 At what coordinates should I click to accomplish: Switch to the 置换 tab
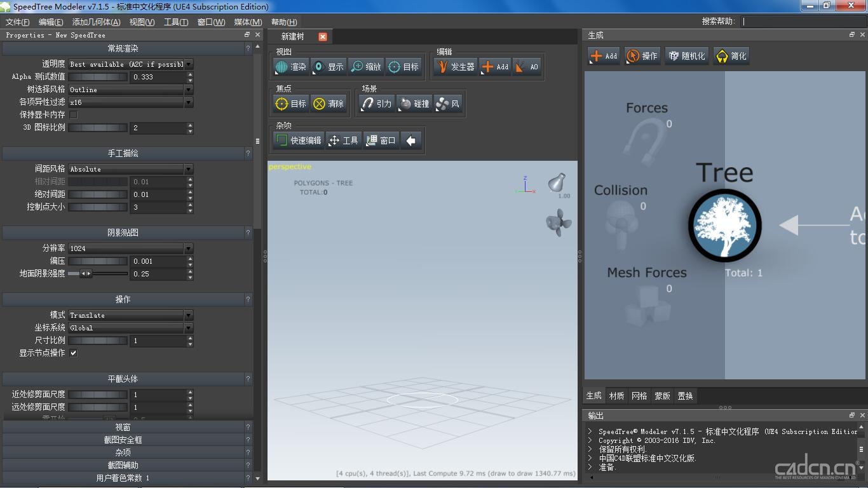pyautogui.click(x=685, y=396)
